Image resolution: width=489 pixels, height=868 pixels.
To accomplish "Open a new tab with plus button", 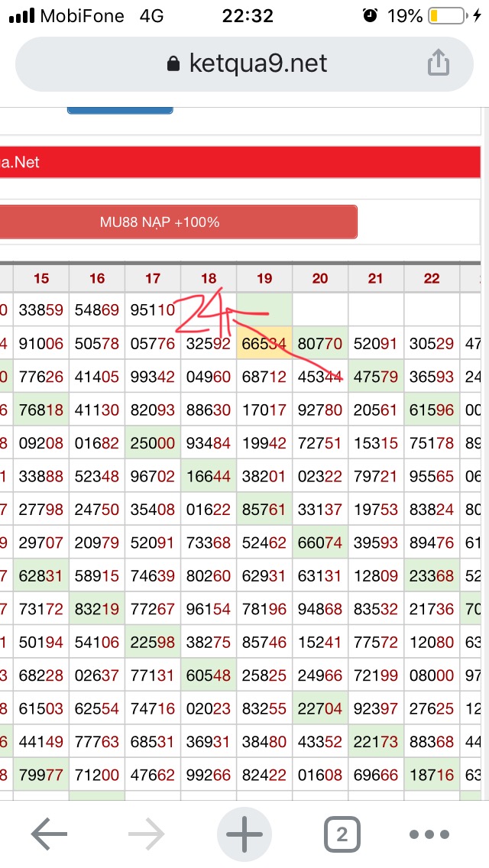I will coord(244,834).
